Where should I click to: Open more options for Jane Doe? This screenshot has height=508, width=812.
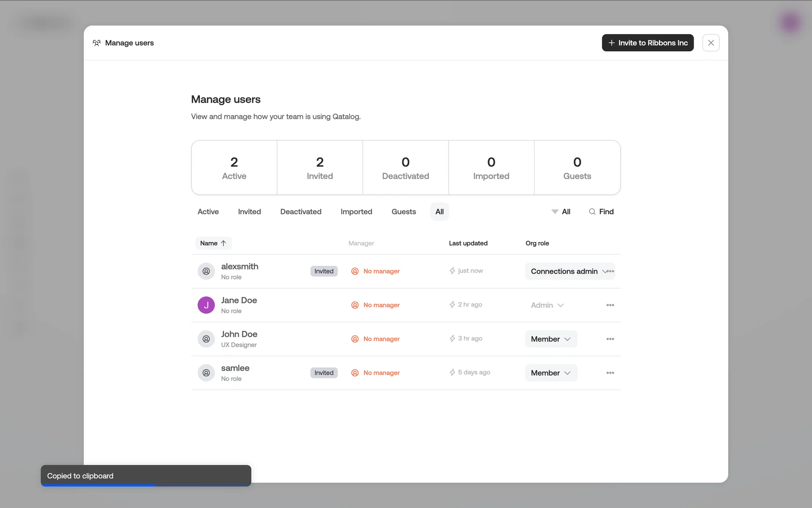pyautogui.click(x=610, y=305)
